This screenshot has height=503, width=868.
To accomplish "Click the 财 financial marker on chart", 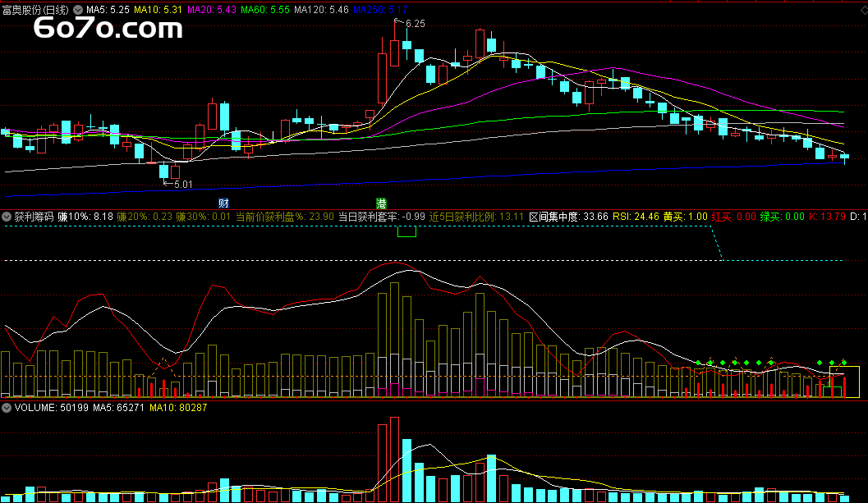I will [223, 203].
